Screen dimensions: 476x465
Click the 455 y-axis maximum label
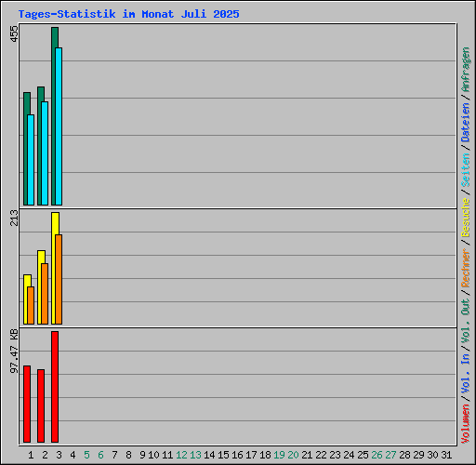pos(14,34)
